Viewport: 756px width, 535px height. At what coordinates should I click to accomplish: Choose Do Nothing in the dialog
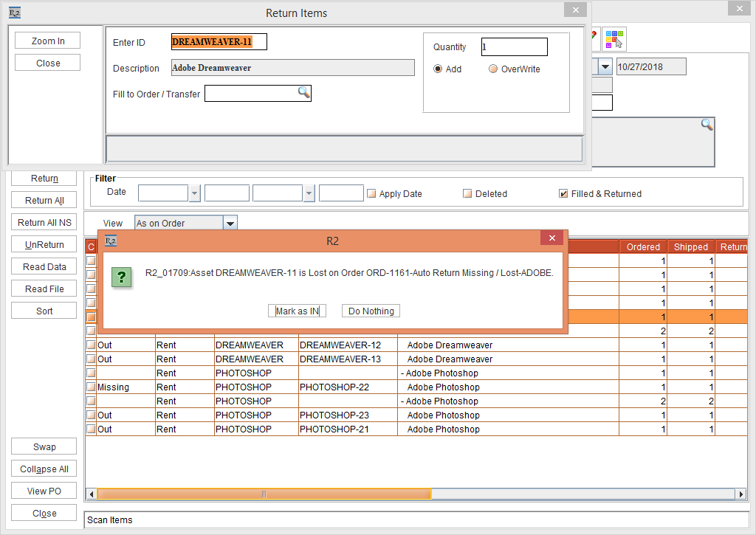coord(371,311)
